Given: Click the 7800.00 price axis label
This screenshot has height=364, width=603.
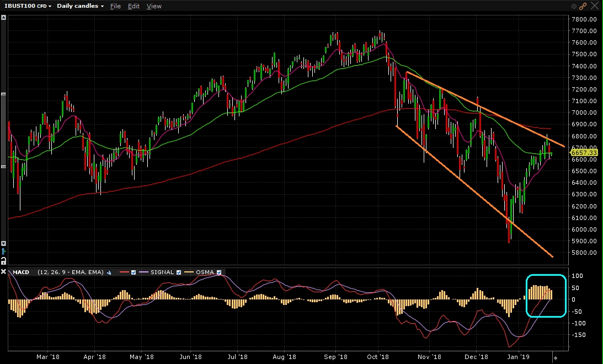Looking at the screenshot, I should point(584,19).
